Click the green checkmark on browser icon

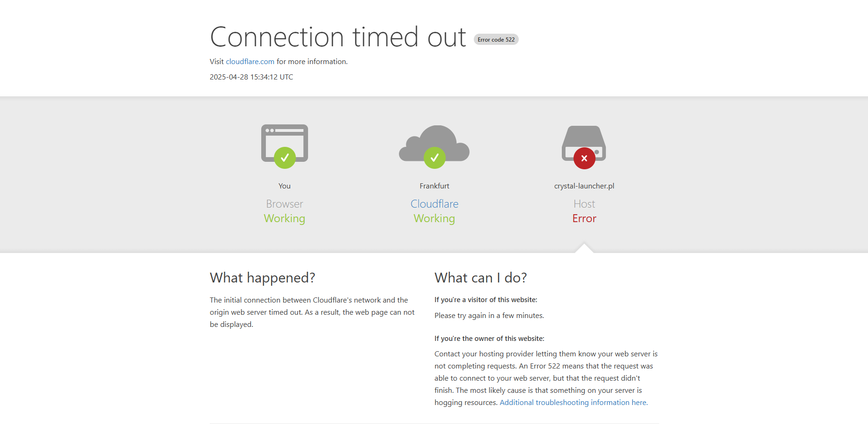pyautogui.click(x=285, y=158)
